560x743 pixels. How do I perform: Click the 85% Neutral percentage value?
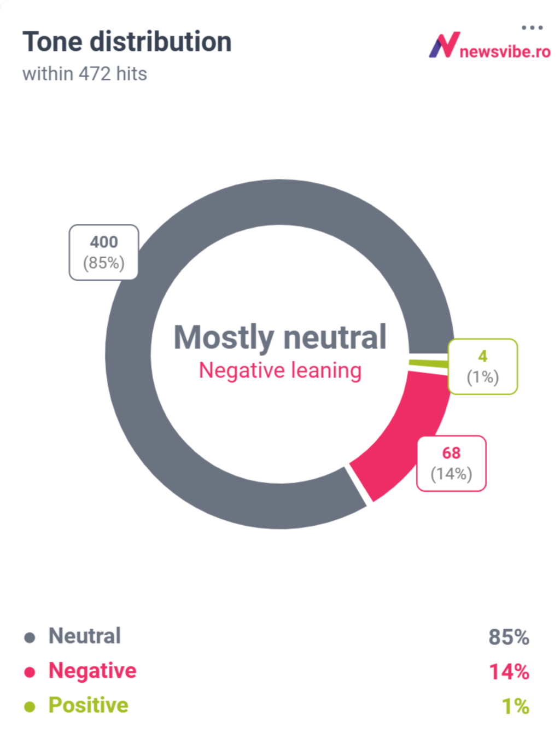(x=509, y=637)
